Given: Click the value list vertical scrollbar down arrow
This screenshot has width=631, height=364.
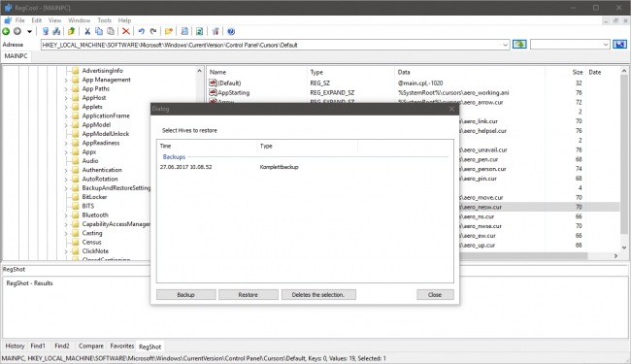Looking at the screenshot, I should coord(624,248).
